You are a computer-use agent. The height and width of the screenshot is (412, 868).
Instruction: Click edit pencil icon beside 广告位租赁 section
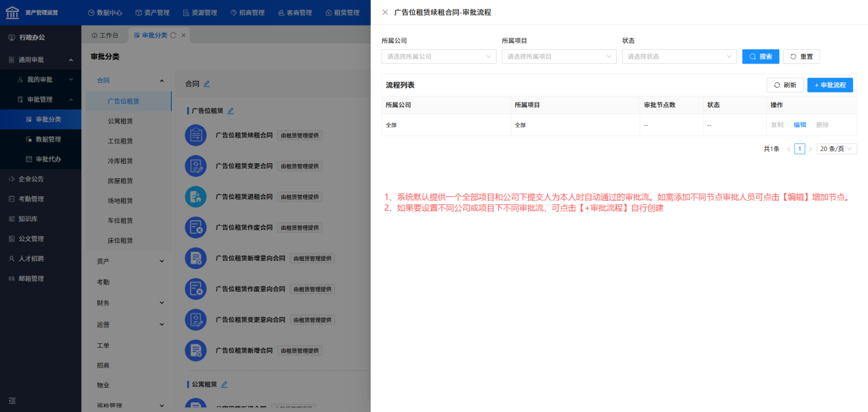pyautogui.click(x=230, y=111)
